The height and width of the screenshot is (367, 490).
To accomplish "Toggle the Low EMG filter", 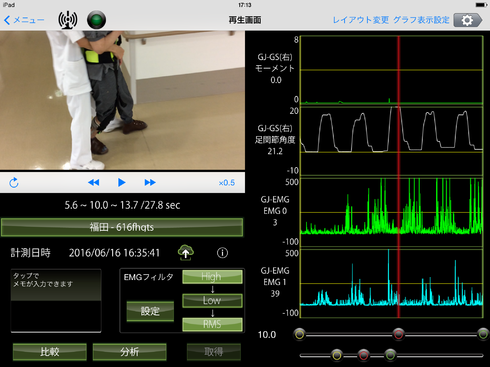I will coord(212,300).
